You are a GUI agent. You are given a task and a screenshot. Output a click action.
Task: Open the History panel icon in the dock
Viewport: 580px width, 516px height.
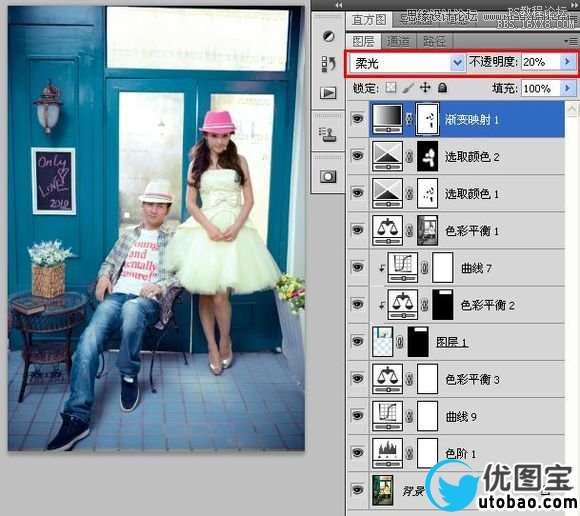point(328,64)
